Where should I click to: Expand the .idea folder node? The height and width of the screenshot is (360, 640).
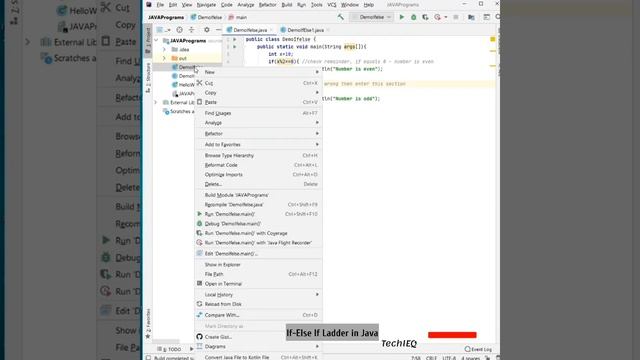164,49
